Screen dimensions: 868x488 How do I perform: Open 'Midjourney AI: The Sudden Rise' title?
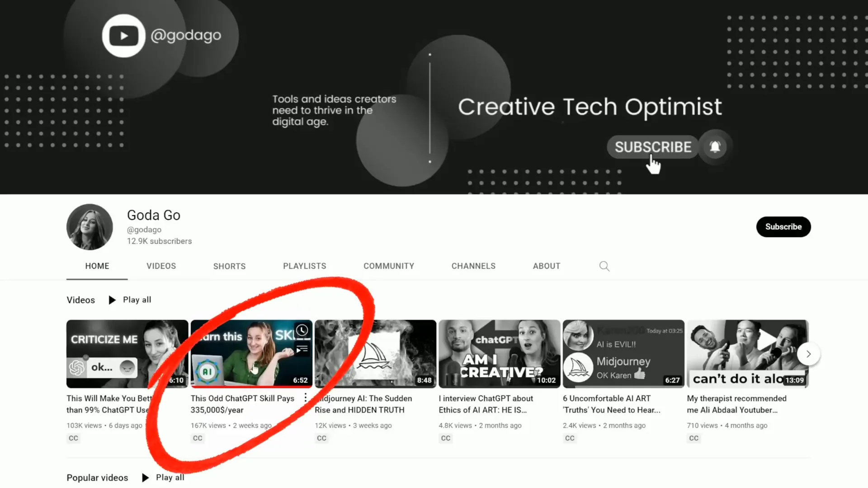click(x=363, y=404)
